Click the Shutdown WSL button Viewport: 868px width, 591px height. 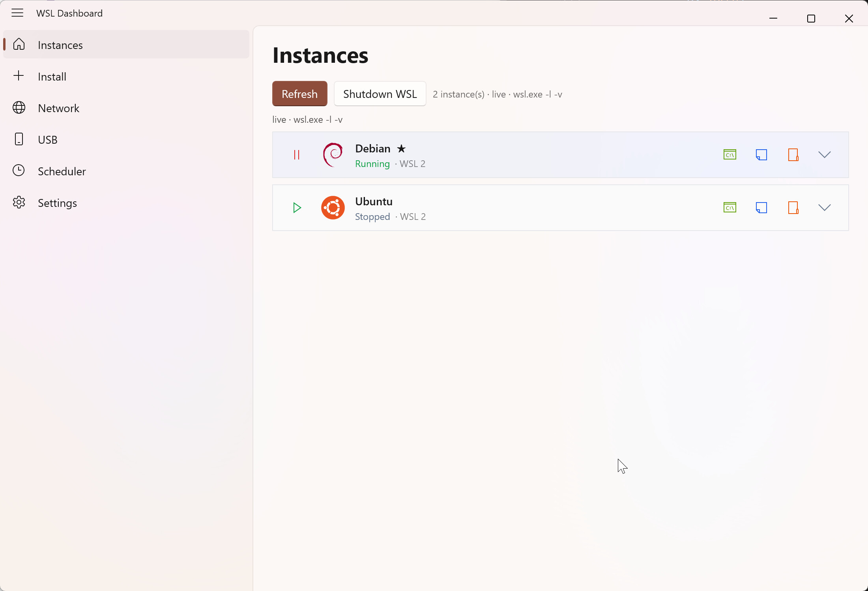click(x=380, y=94)
